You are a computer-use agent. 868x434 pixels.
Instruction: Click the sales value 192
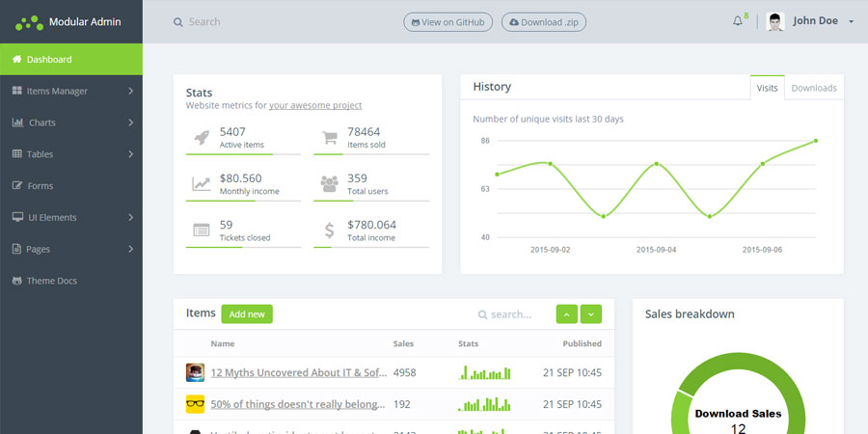pos(402,404)
